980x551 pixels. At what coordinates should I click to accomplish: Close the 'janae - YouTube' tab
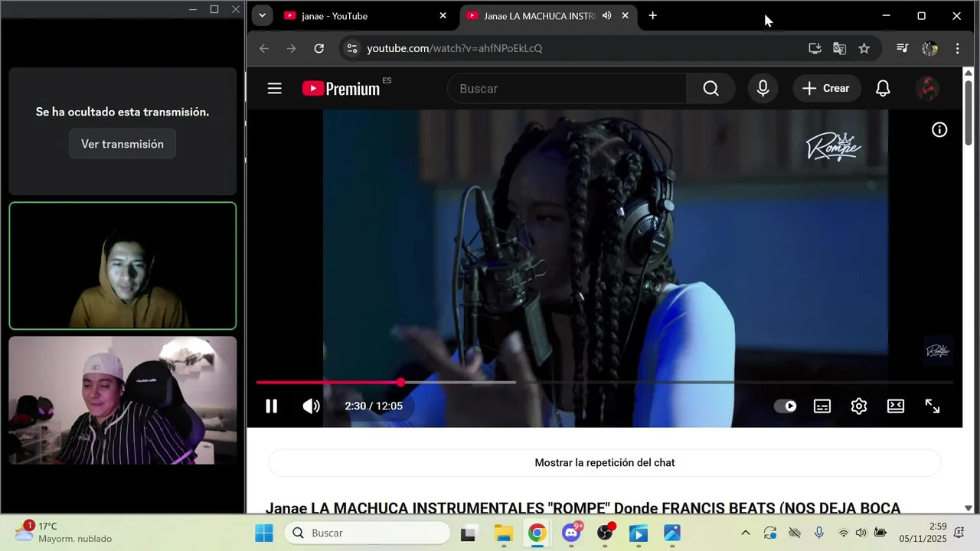(443, 16)
